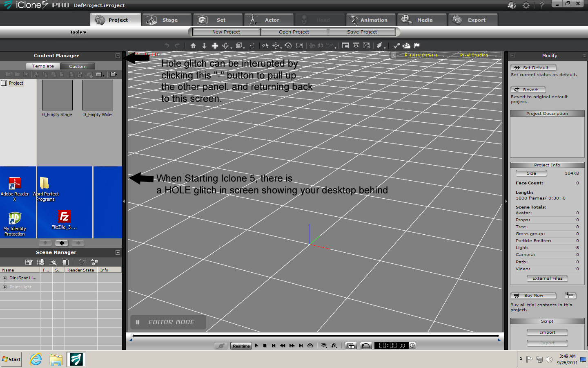Switch to the Media tab
Image resolution: width=588 pixels, height=368 pixels.
pos(422,20)
